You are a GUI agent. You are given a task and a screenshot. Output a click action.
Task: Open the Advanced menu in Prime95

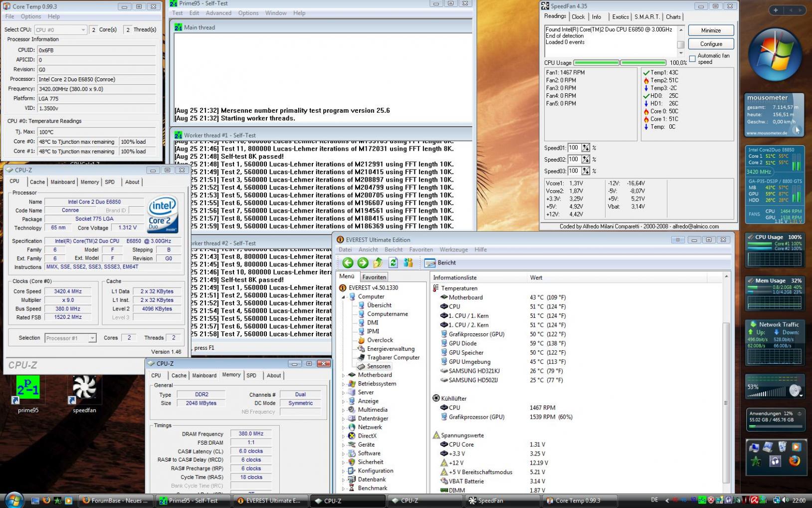click(x=218, y=13)
